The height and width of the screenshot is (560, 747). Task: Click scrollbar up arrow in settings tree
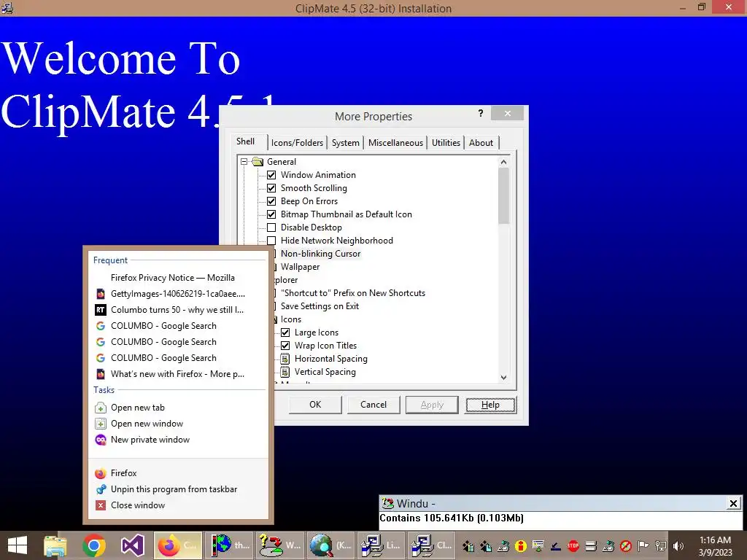pos(503,162)
